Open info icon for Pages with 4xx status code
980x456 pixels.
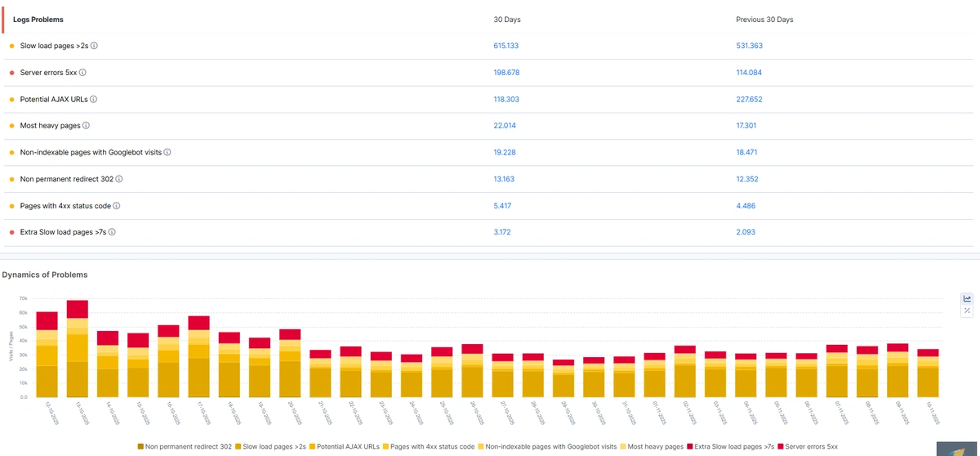click(117, 206)
